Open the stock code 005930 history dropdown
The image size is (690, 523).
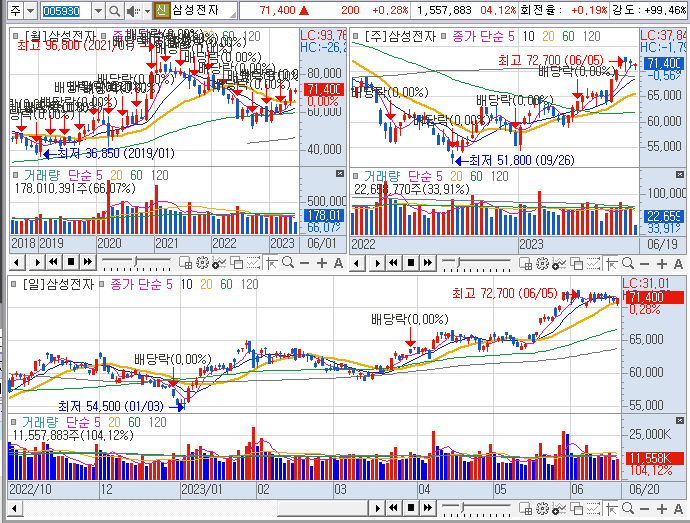tap(99, 11)
